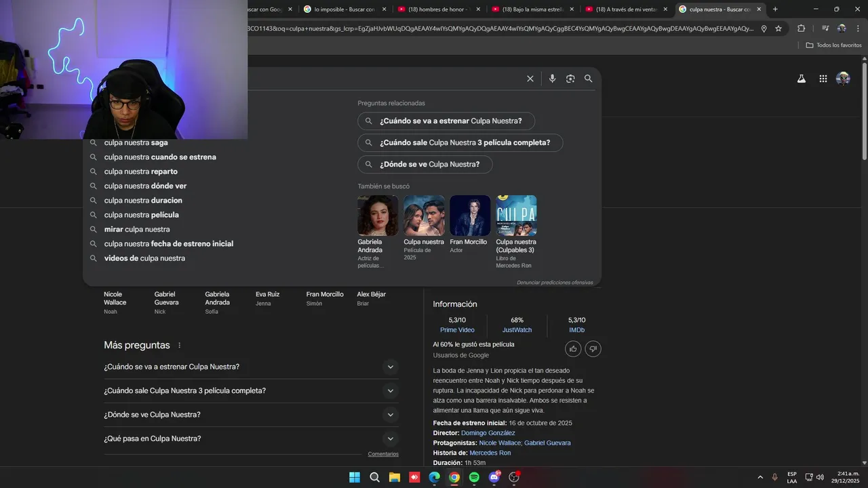This screenshot has height=488, width=868.
Task: Select suggestion 'culpa nuestra saga'
Action: pyautogui.click(x=136, y=143)
